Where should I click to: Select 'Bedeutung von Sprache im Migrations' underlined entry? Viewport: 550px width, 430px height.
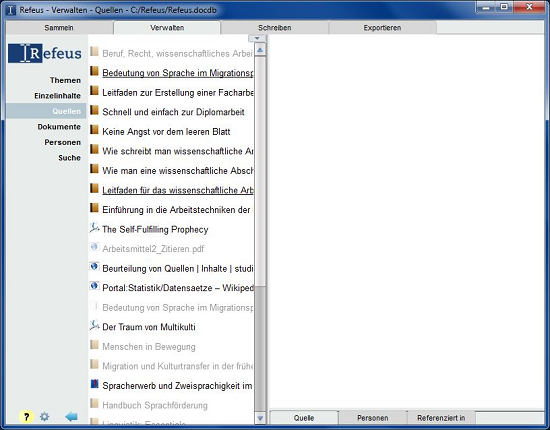177,73
